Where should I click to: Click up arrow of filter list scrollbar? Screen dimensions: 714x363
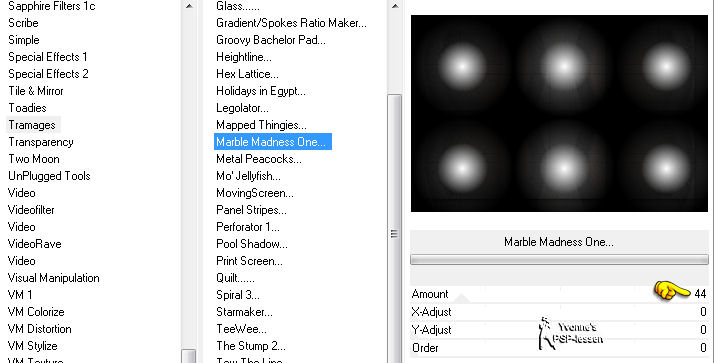[x=395, y=6]
